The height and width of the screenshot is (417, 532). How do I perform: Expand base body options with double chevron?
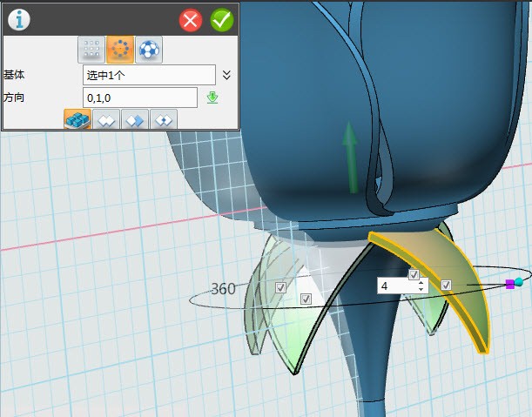click(226, 75)
